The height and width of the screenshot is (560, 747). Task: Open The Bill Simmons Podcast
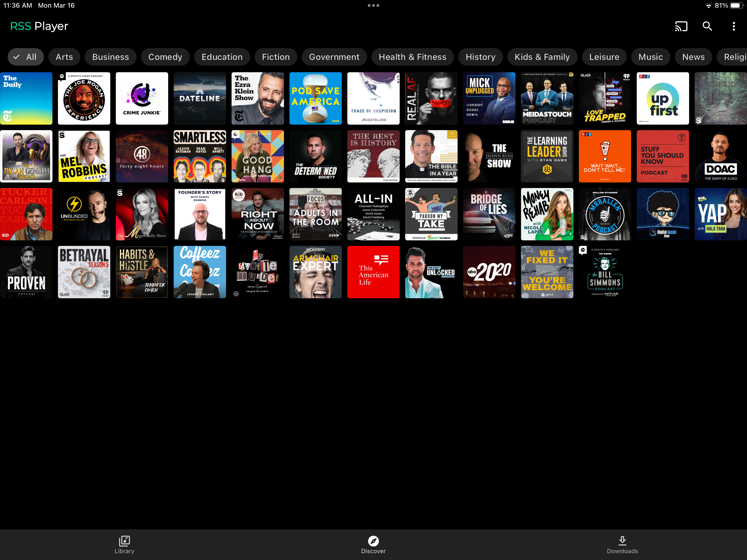coord(605,272)
